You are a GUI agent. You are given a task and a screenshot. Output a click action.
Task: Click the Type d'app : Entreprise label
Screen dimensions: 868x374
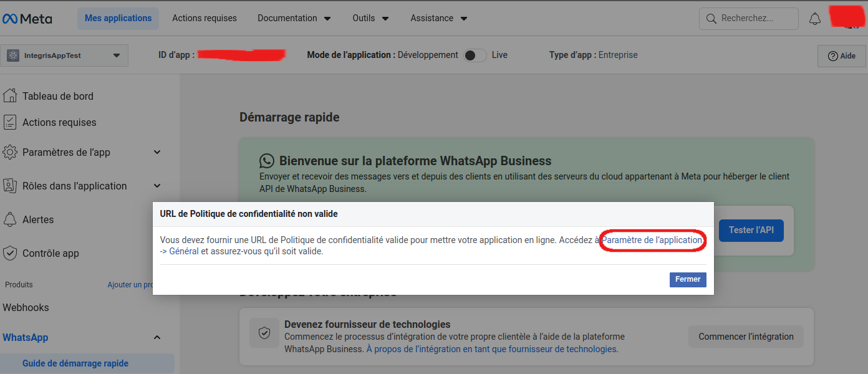[x=594, y=55]
